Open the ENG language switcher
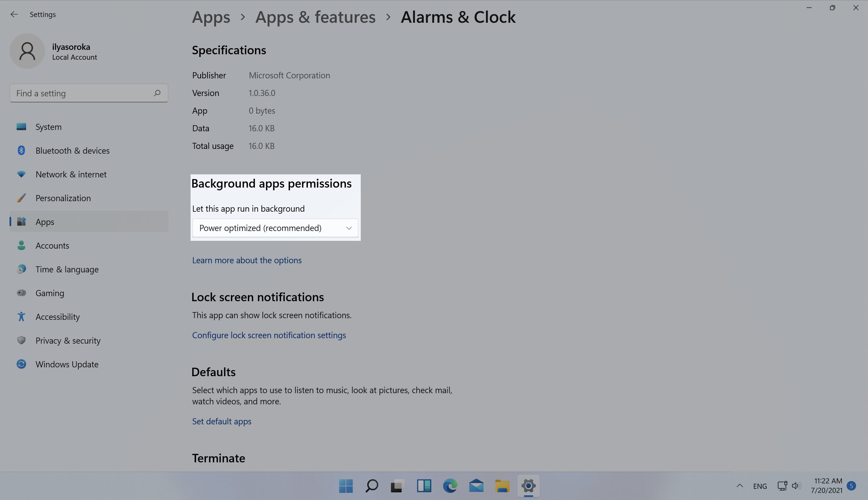The height and width of the screenshot is (500, 868). [759, 486]
